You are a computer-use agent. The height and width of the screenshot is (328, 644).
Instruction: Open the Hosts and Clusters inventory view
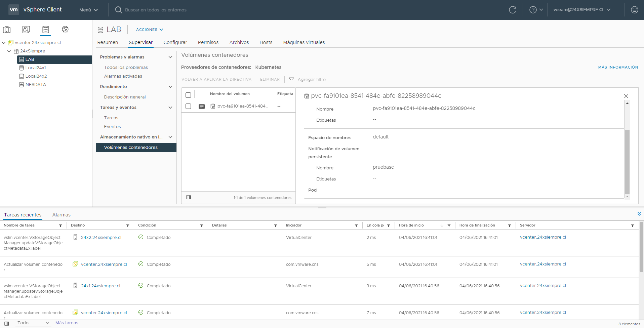tap(7, 30)
